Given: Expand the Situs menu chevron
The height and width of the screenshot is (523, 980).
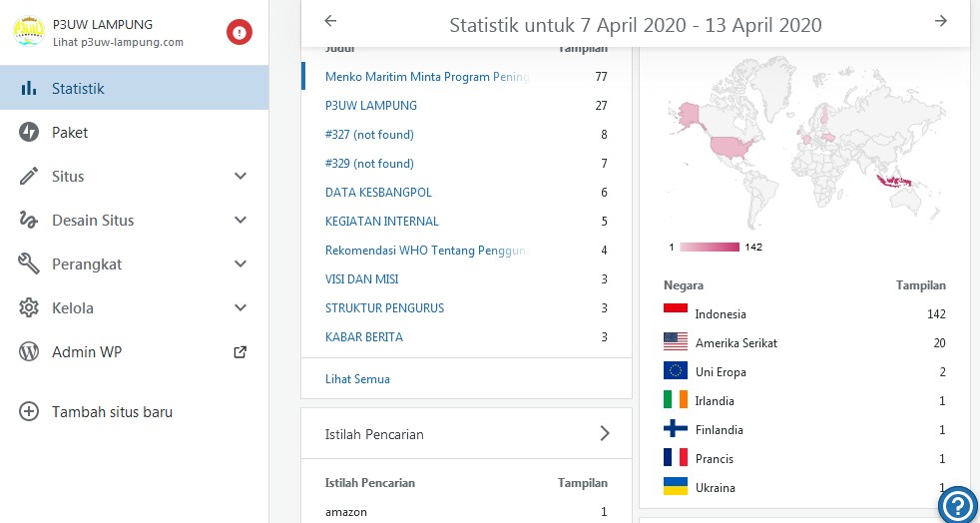Looking at the screenshot, I should click(x=240, y=177).
